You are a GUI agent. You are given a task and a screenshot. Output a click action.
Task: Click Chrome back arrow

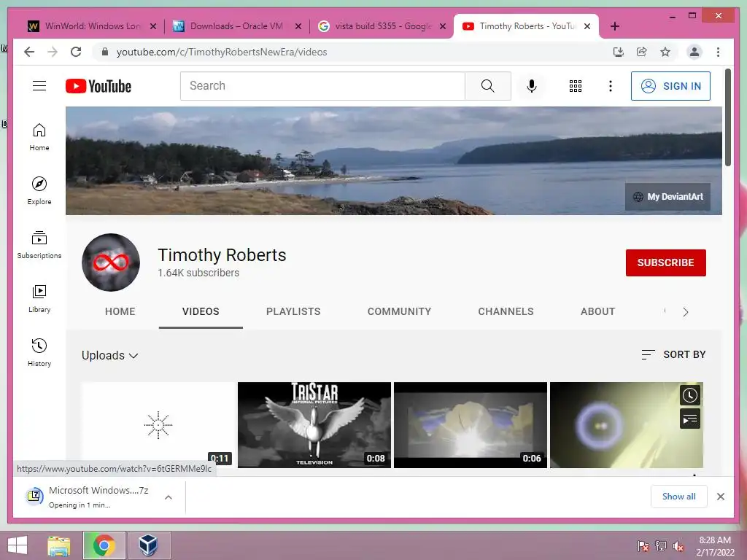click(x=29, y=52)
